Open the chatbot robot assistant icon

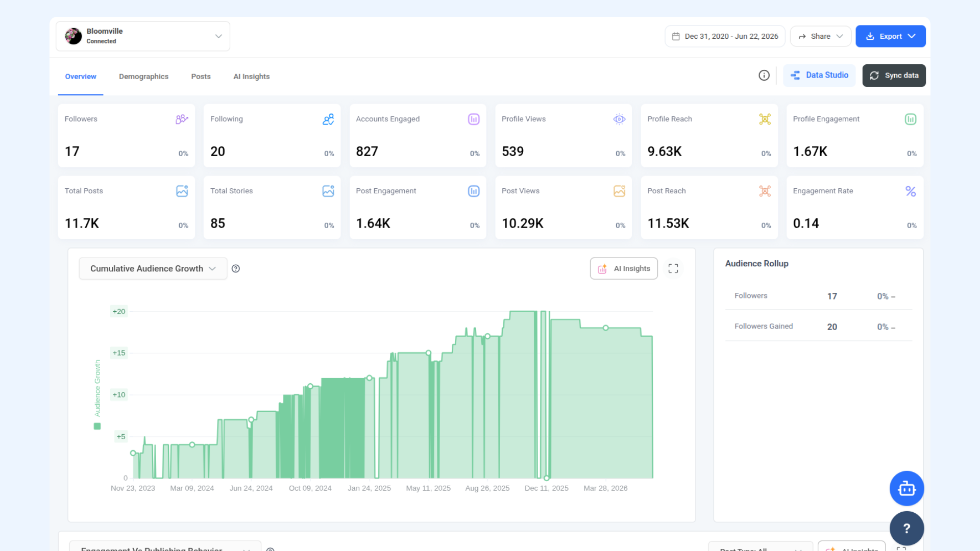click(906, 488)
